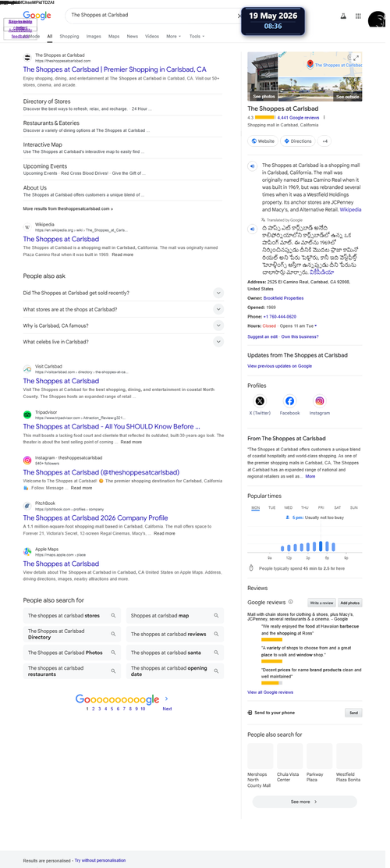Open the More search filters dropdown
This screenshot has width=390, height=868.
tap(174, 37)
